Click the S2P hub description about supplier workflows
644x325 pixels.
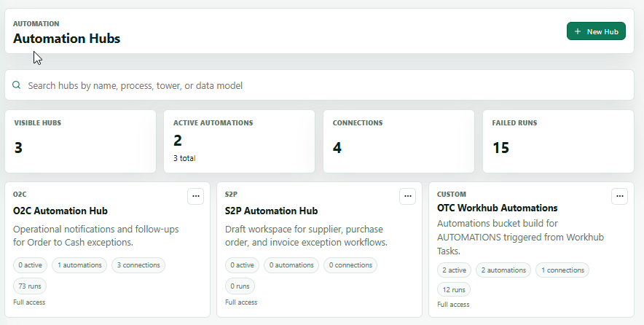pos(307,235)
